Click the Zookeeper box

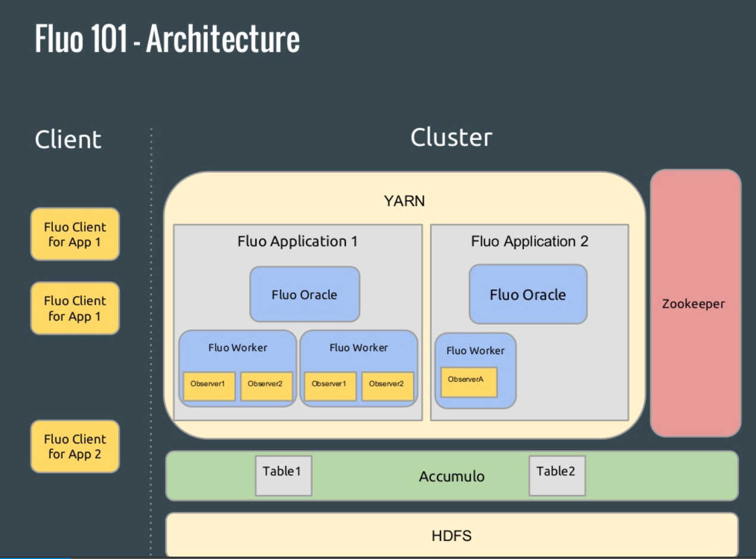click(x=695, y=304)
